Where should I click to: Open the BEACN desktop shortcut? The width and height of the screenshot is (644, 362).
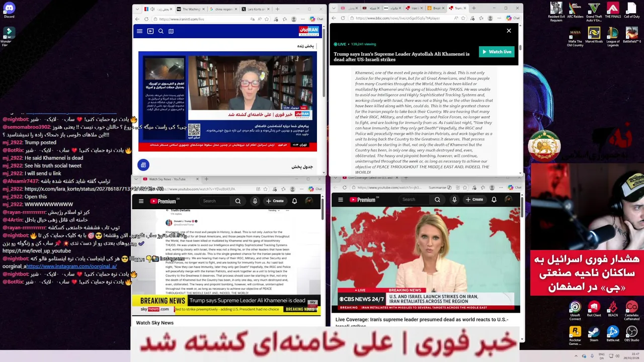pos(613,309)
